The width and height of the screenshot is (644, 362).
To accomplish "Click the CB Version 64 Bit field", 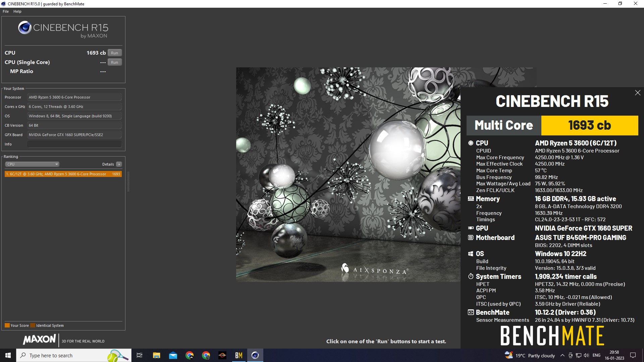I will tap(74, 125).
